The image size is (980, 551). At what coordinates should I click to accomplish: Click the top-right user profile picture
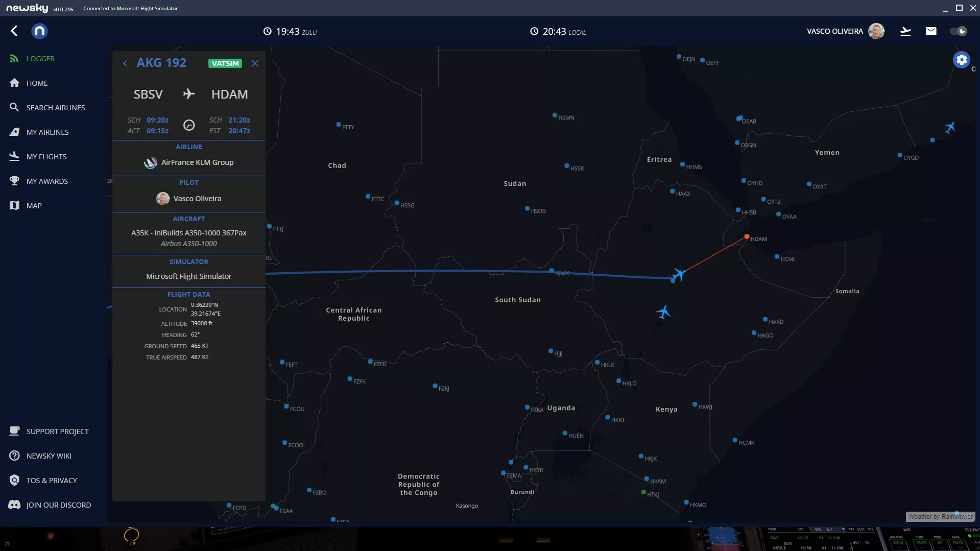point(876,31)
